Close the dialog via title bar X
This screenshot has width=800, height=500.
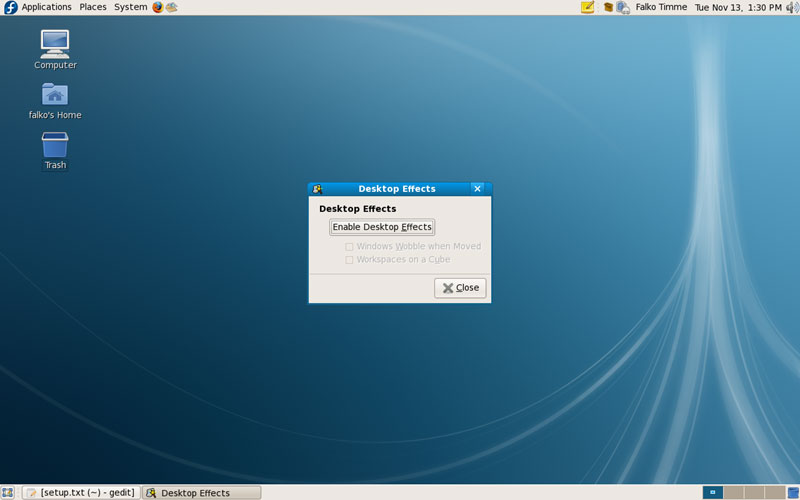(477, 189)
